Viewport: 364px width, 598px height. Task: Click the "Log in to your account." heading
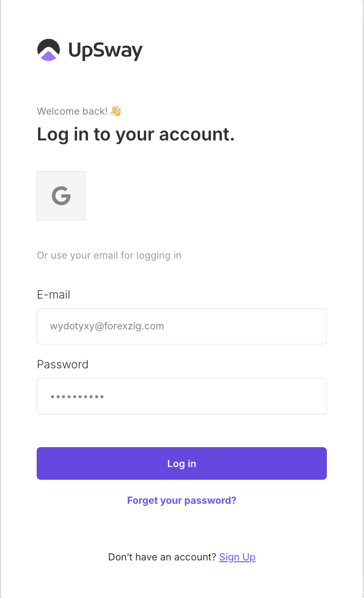click(x=135, y=135)
